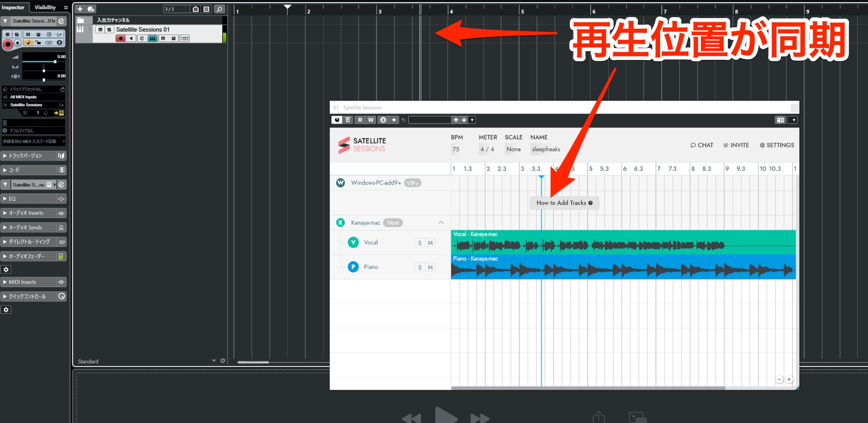Click the BPM value field showing 75
The image size is (868, 423).
[x=457, y=149]
